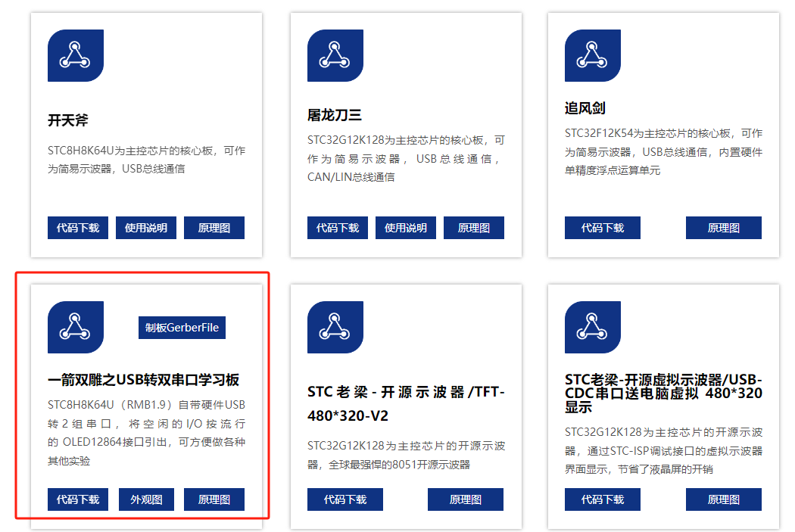Click the 追风剑 card icon

[x=593, y=55]
